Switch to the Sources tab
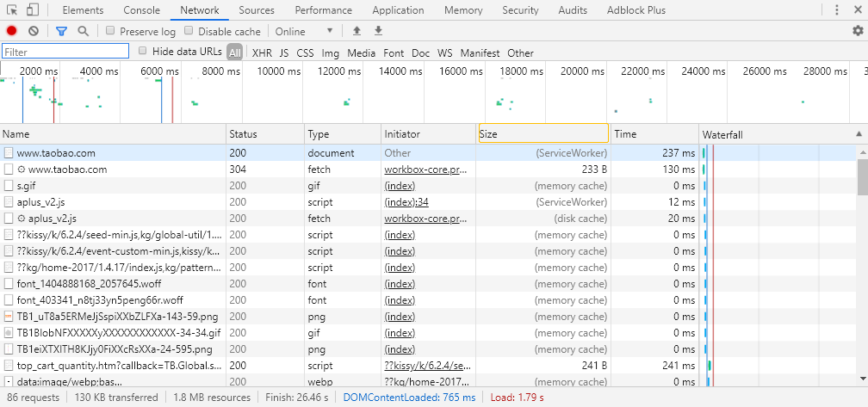The height and width of the screenshot is (407, 868). pos(257,10)
